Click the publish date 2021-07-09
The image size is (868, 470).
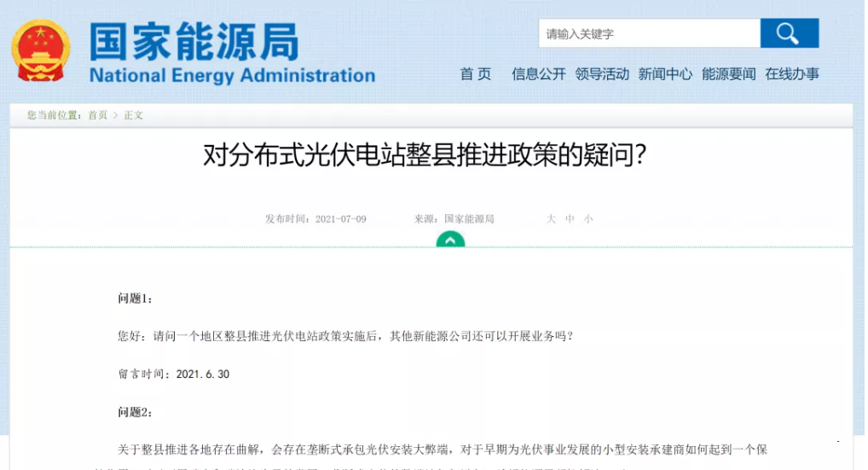coord(340,219)
